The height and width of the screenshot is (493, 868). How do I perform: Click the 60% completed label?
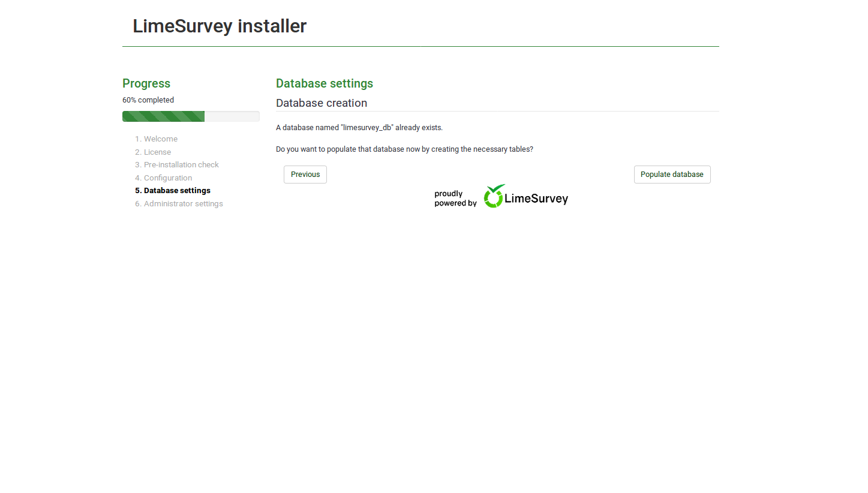tap(148, 100)
